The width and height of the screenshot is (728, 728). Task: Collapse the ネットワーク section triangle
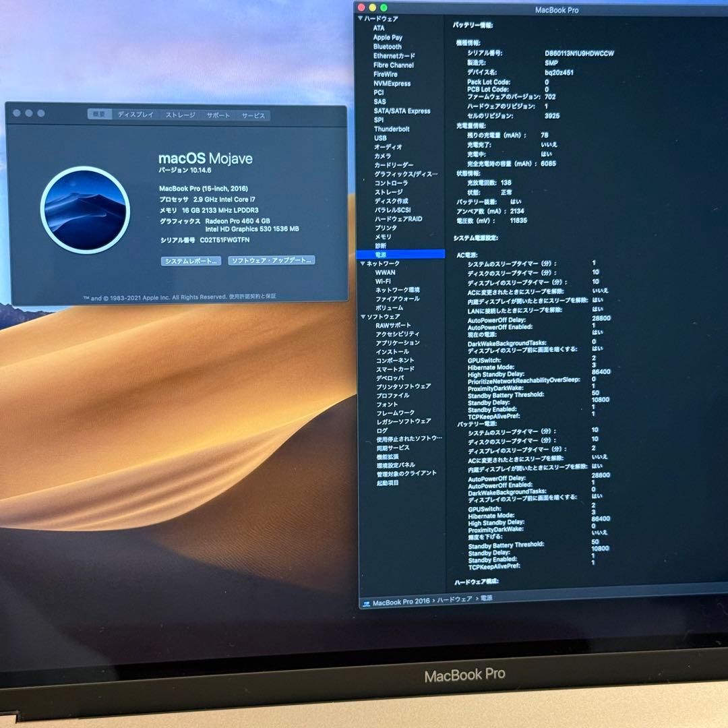click(x=363, y=264)
